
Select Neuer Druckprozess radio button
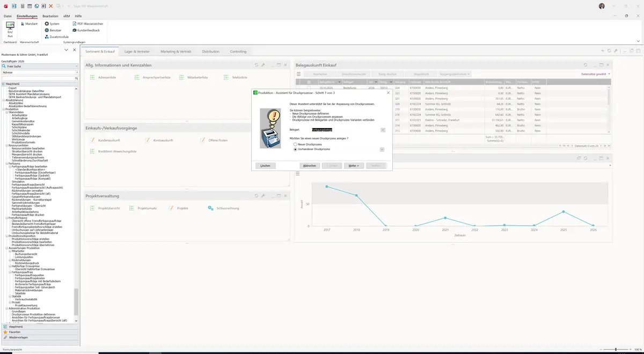(295, 144)
